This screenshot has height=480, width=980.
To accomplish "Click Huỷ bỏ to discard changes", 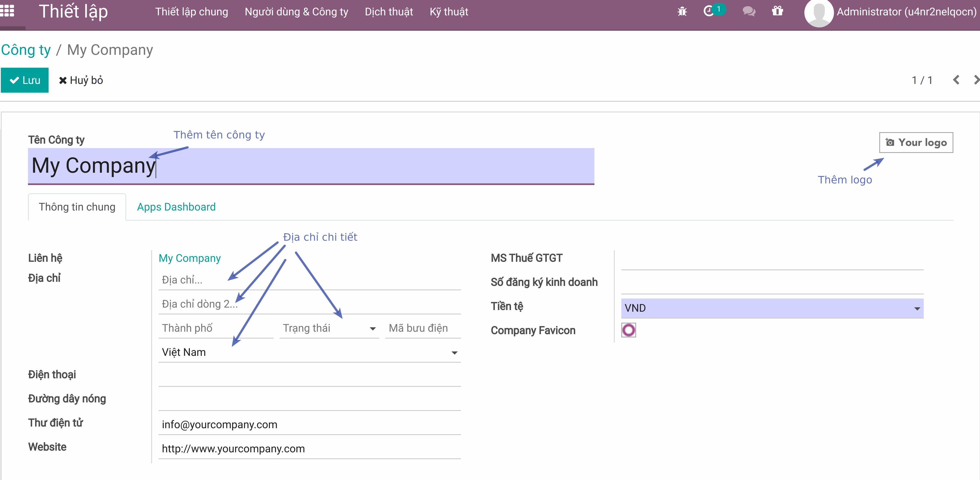I will (x=81, y=80).
